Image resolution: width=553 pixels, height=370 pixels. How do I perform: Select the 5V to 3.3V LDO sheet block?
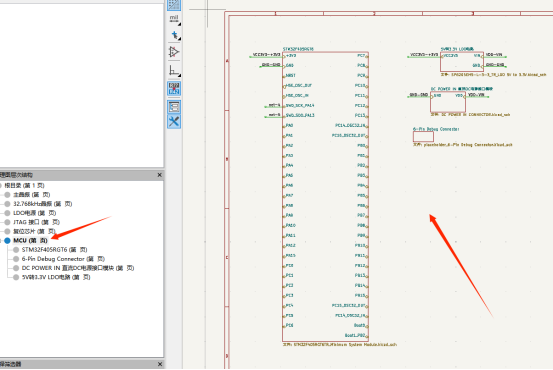pos(462,62)
